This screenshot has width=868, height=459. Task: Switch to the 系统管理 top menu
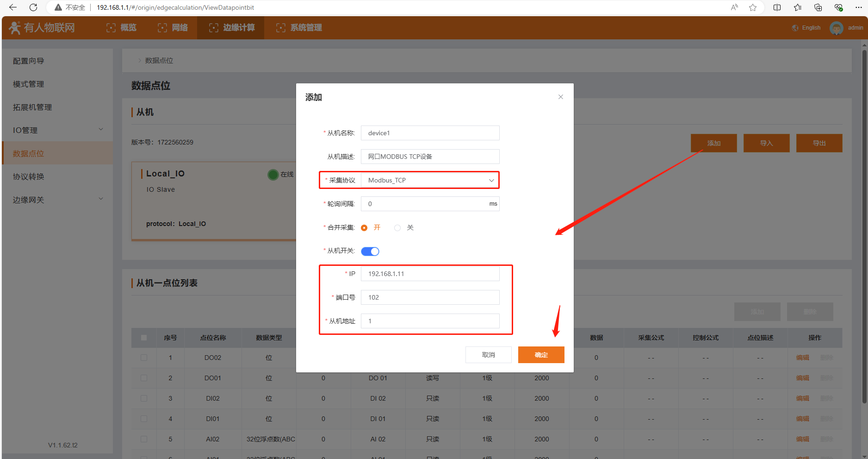pyautogui.click(x=299, y=28)
